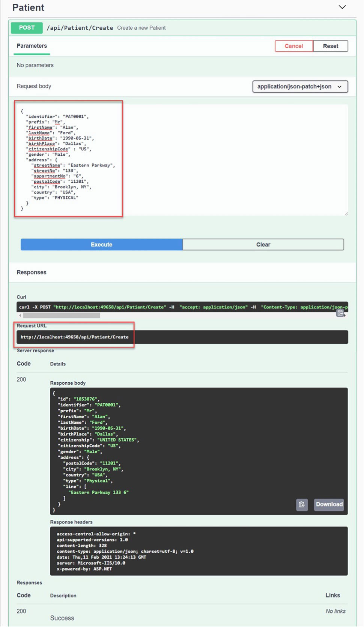Click the /api/Patient/Create endpoint path
Screen dimensions: 364x627
pyautogui.click(x=80, y=28)
